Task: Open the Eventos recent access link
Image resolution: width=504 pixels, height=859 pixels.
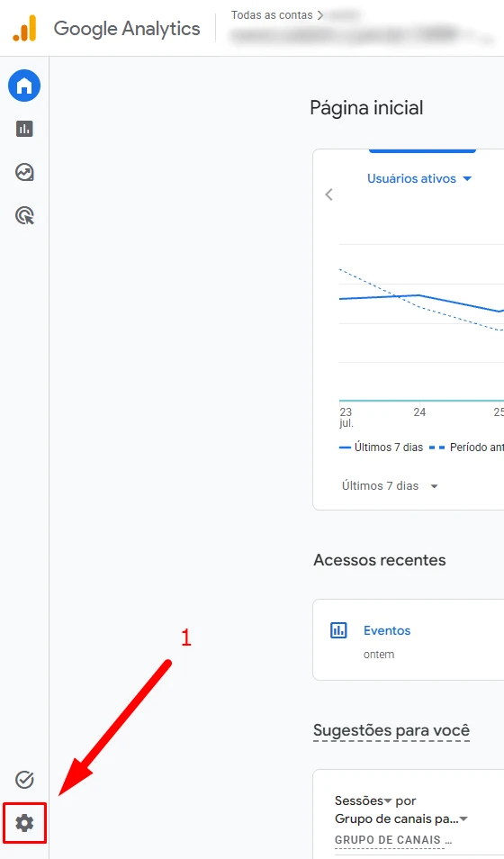Action: 387,630
